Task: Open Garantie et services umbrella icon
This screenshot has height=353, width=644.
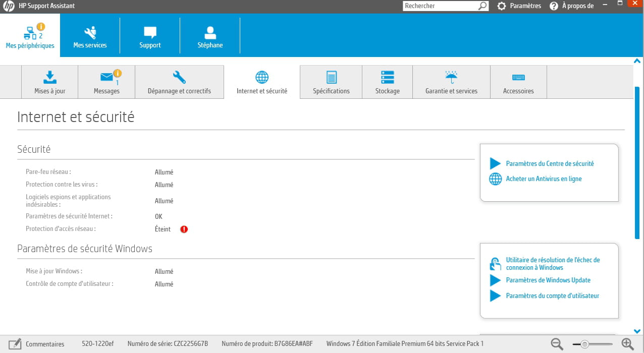Action: coord(451,77)
